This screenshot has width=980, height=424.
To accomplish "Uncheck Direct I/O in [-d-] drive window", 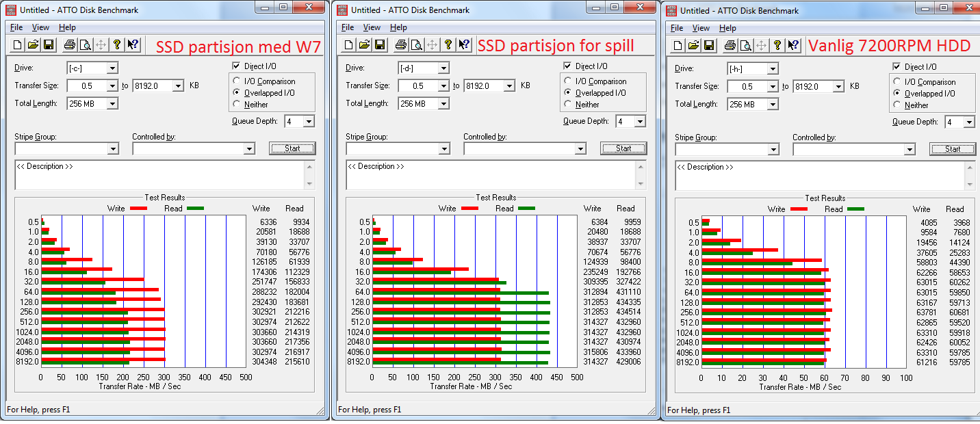I will point(567,66).
